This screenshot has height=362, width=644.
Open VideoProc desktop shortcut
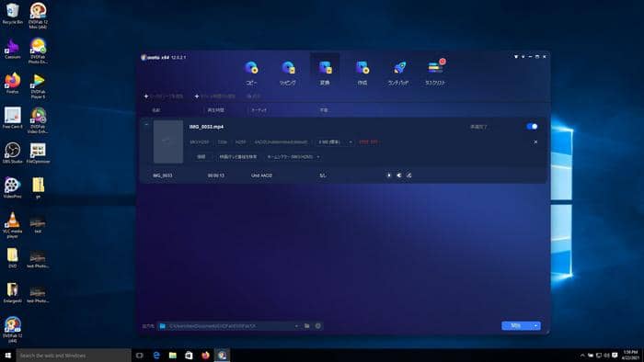click(x=12, y=187)
